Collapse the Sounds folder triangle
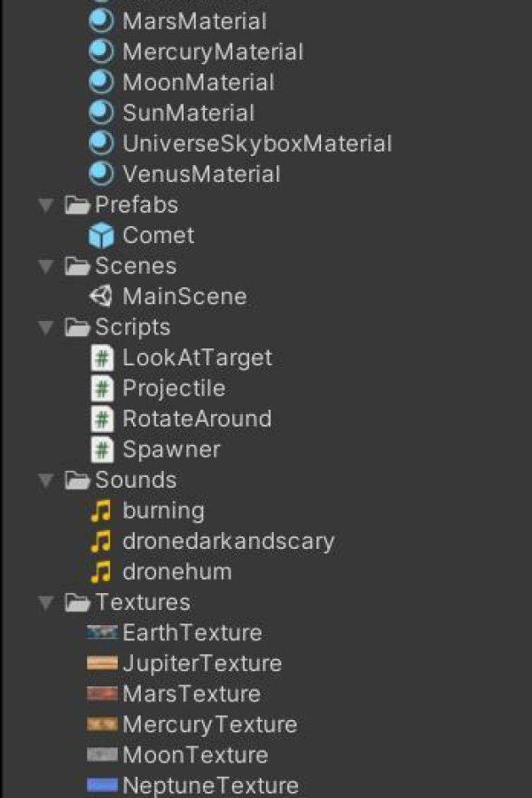Viewport: 532px width, 798px height. pyautogui.click(x=46, y=480)
